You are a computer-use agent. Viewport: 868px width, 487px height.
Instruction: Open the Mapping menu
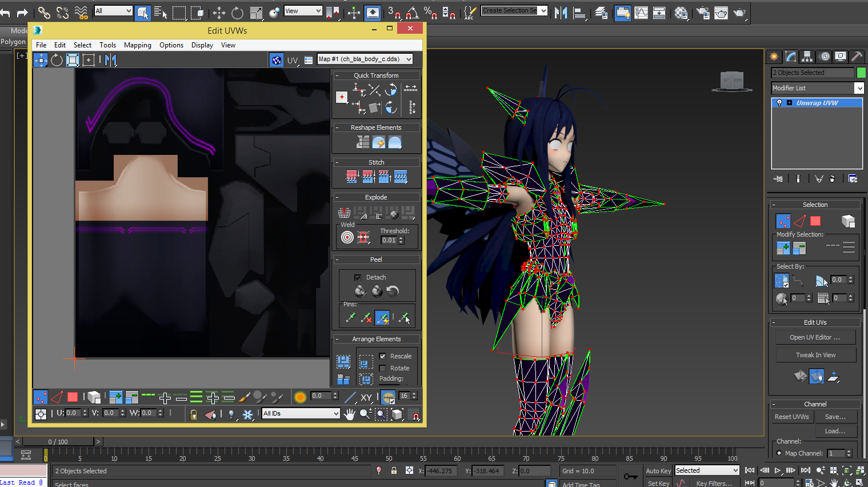pyautogui.click(x=138, y=45)
